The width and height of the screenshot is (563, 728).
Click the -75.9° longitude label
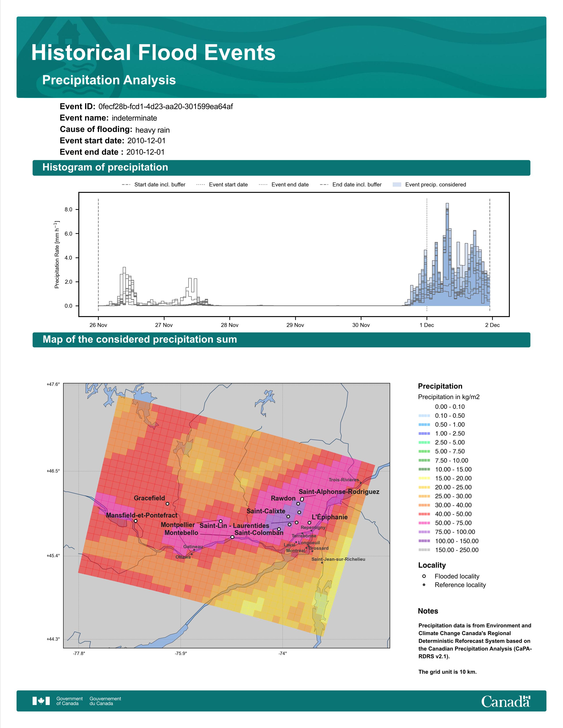[181, 653]
